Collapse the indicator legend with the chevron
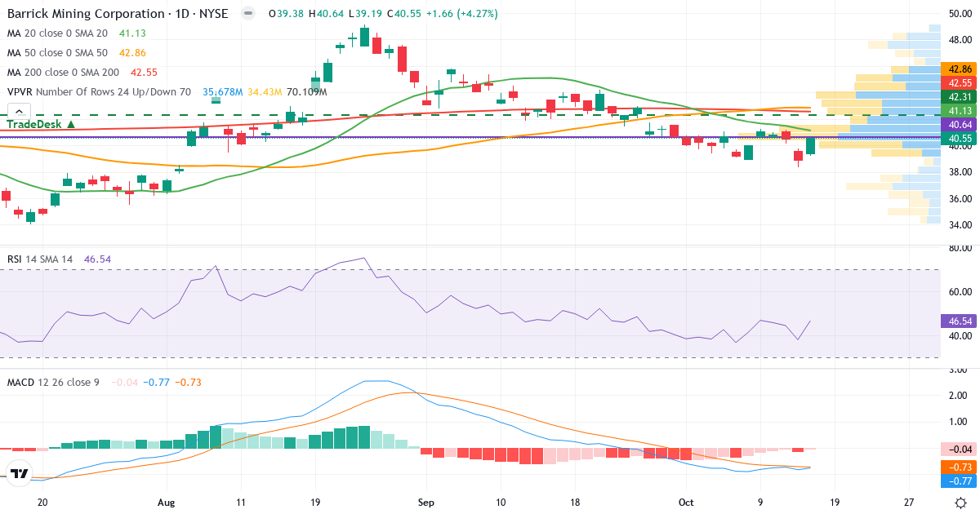 tap(19, 113)
